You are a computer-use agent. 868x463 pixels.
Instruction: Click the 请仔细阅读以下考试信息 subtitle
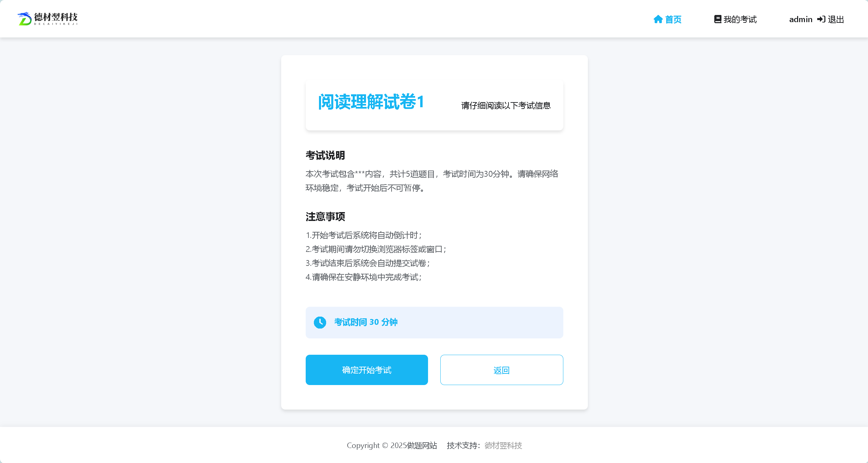click(x=506, y=106)
